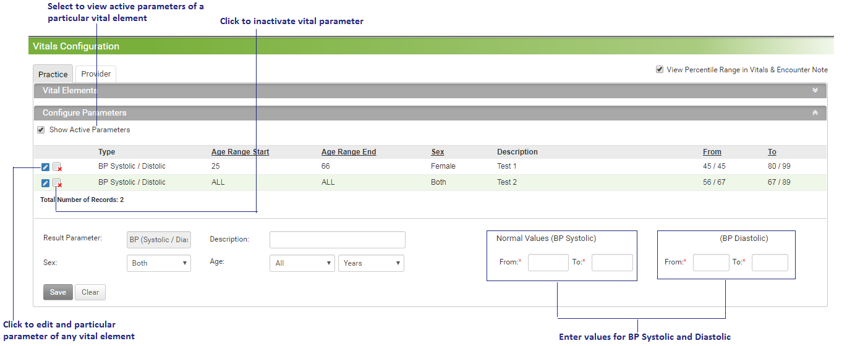Click Age Range End value 66
Viewport: 868px width, 346px height.
click(x=326, y=166)
